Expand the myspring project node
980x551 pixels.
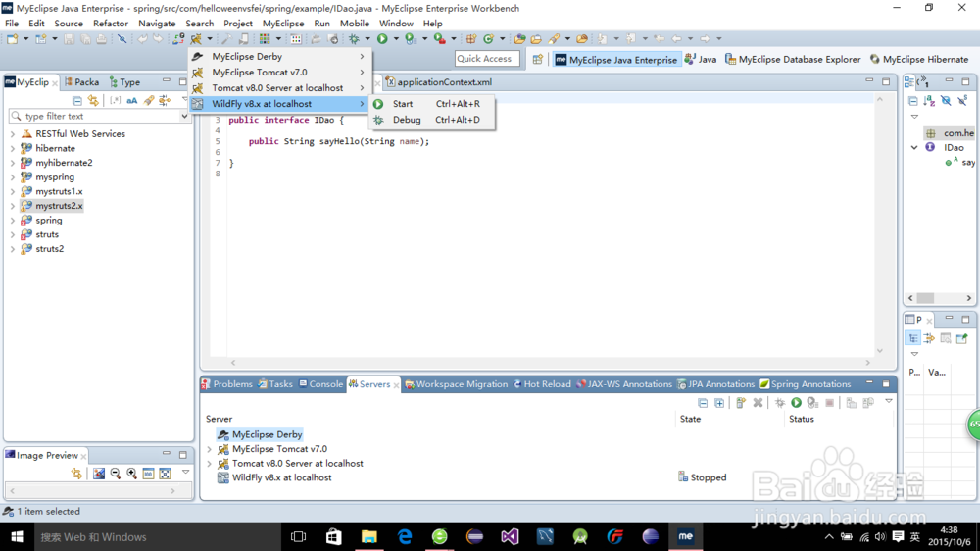pos(13,177)
